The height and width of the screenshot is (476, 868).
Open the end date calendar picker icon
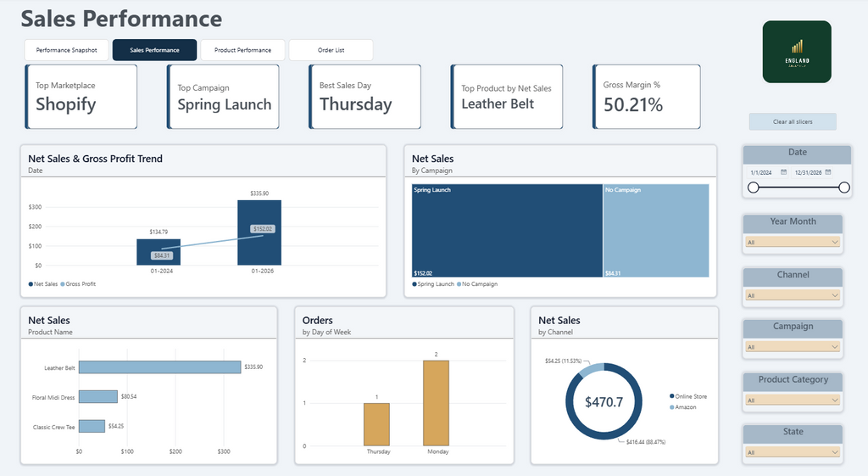tap(828, 172)
